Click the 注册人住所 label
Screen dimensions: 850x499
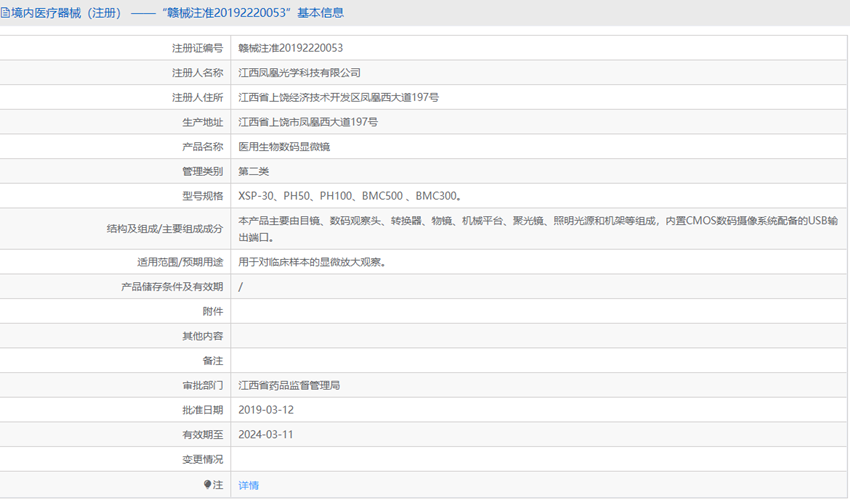click(197, 98)
